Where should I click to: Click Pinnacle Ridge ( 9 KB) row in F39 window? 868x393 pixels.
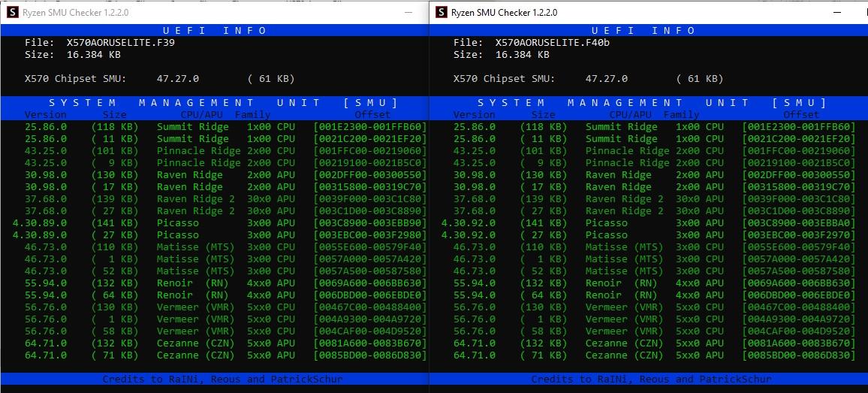[x=226, y=163]
